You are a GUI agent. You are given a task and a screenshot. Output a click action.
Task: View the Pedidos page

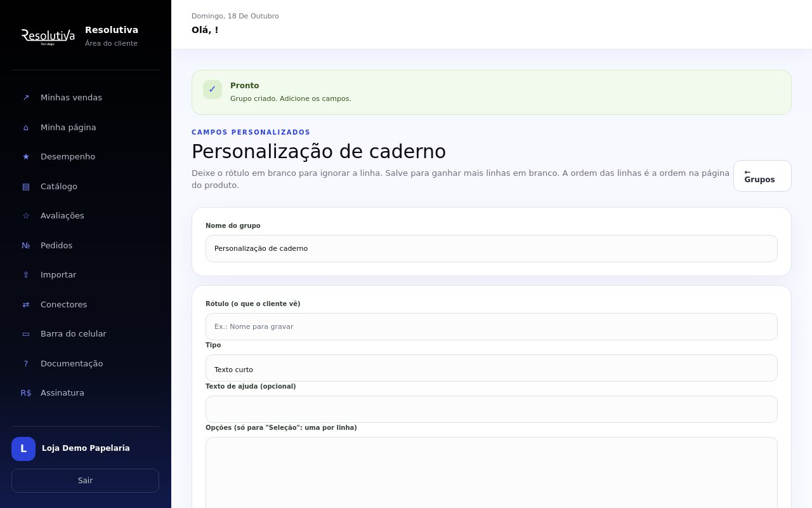coord(85,246)
